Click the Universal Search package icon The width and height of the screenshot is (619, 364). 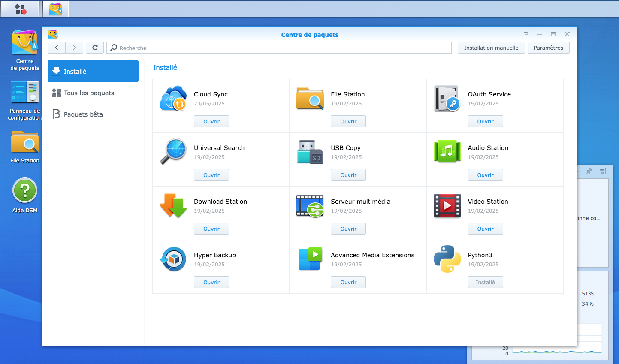tap(173, 152)
